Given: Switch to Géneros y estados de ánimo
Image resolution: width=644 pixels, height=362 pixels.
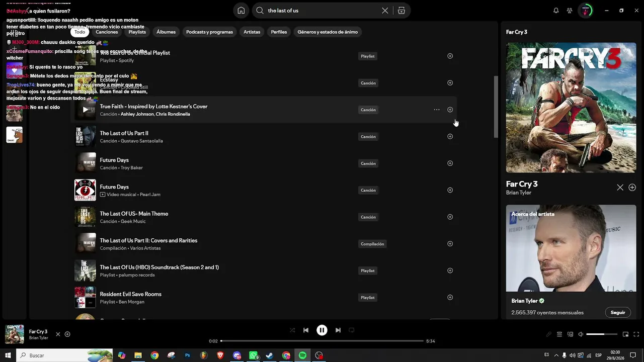Looking at the screenshot, I should [x=328, y=32].
